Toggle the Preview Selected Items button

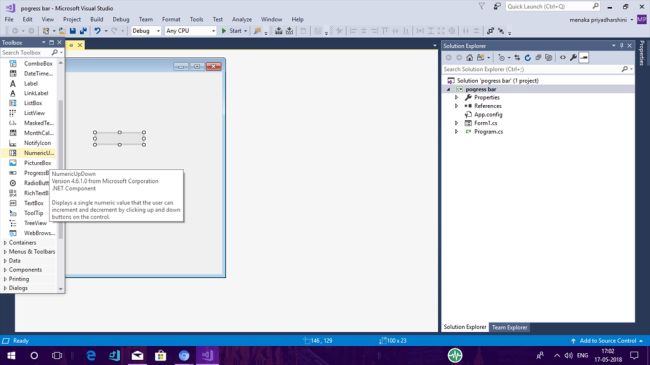(x=584, y=58)
